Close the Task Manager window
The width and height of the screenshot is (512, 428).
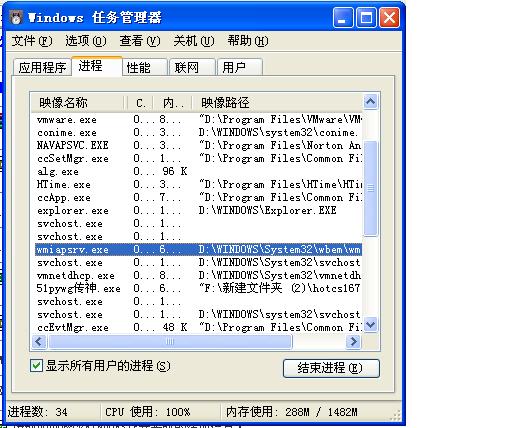coord(389,18)
